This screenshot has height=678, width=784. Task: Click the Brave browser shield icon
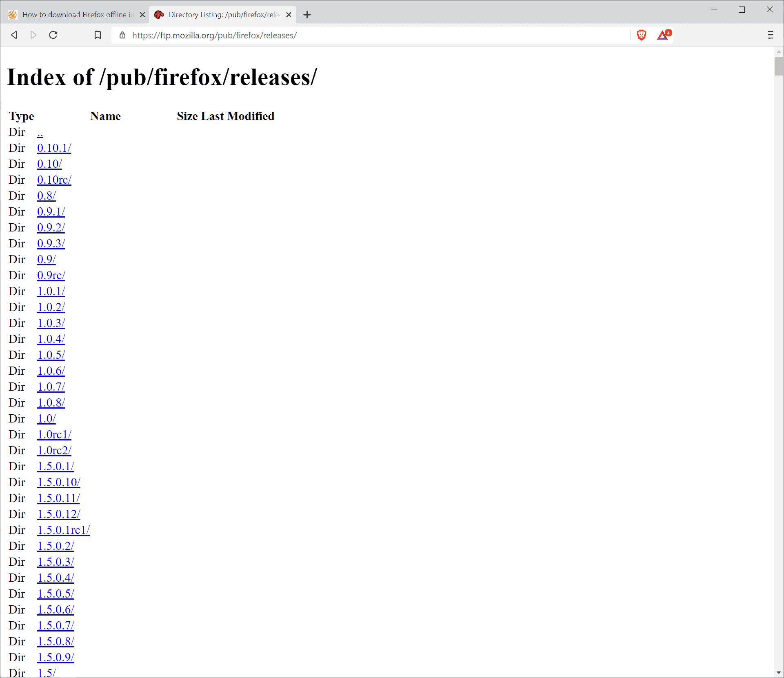click(641, 35)
